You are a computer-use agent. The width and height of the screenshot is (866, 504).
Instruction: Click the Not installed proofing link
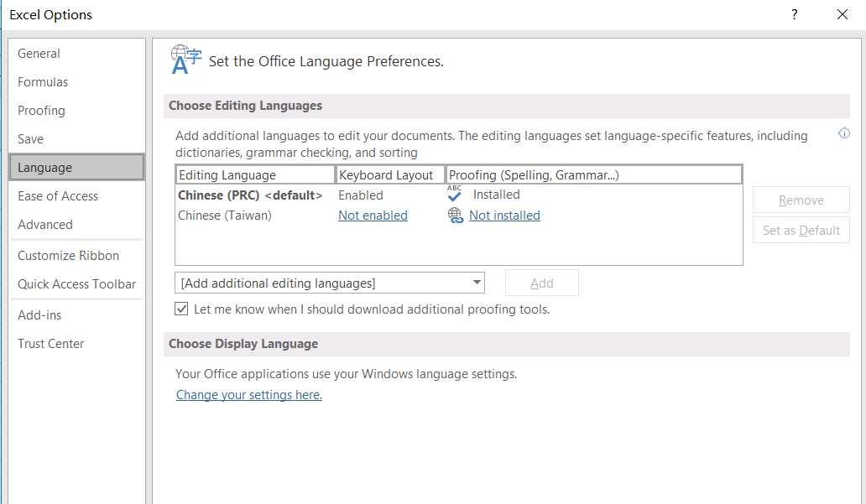point(504,216)
